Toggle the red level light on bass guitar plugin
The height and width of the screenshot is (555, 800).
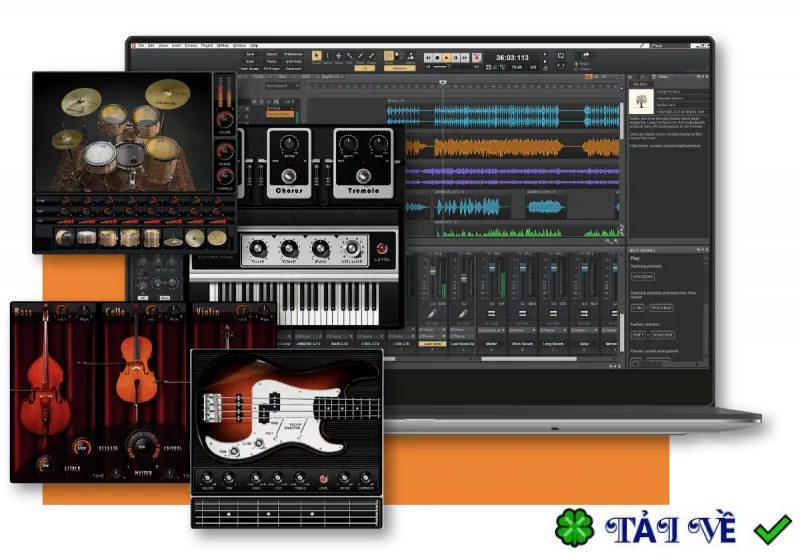point(323,478)
